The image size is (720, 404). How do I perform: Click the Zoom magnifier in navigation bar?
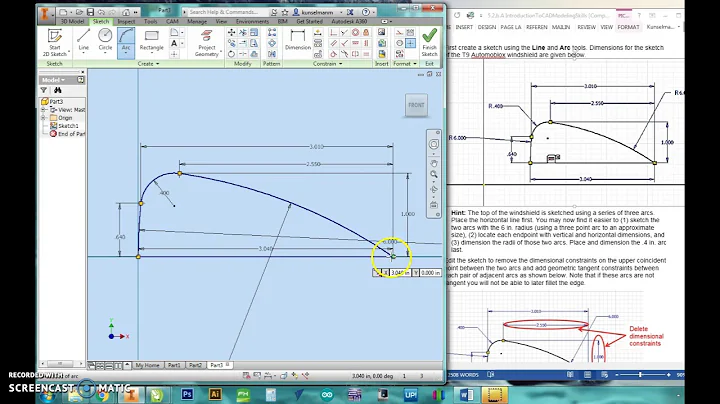coord(433,174)
